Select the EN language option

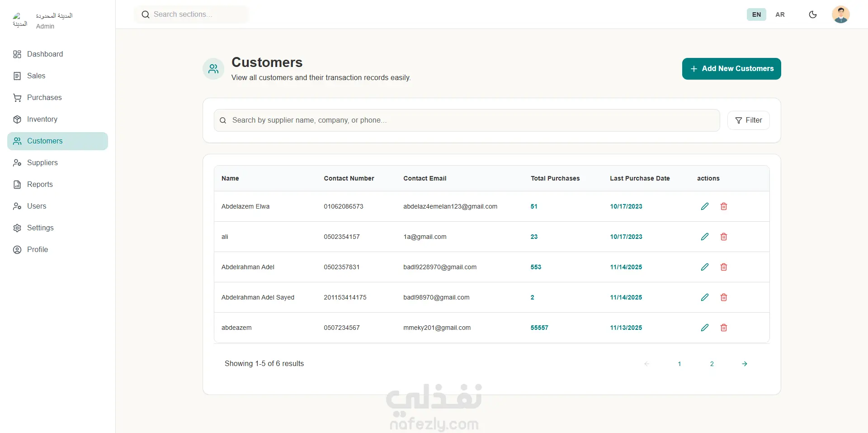click(756, 14)
